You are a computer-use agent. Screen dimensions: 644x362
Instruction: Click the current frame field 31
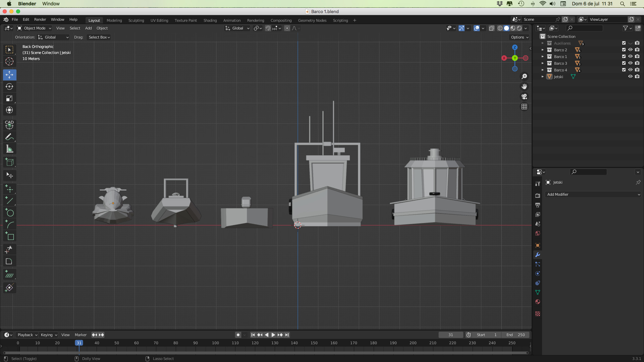coord(451,335)
